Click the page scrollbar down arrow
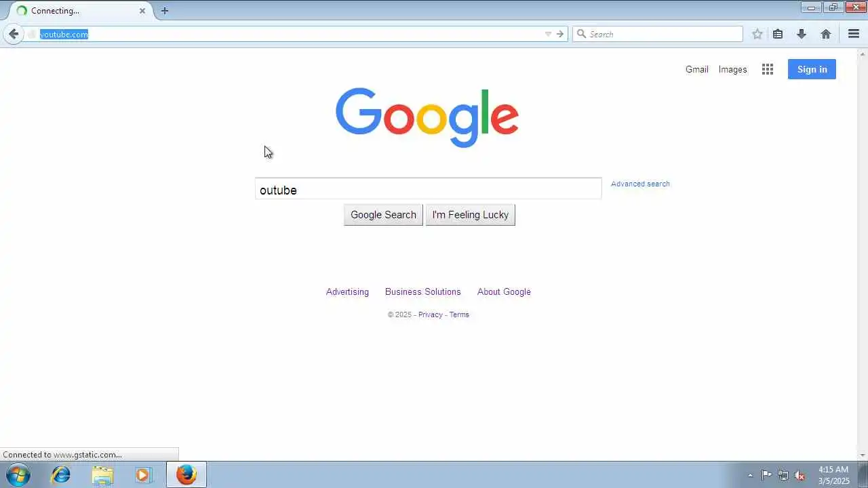The width and height of the screenshot is (868, 488). click(863, 455)
